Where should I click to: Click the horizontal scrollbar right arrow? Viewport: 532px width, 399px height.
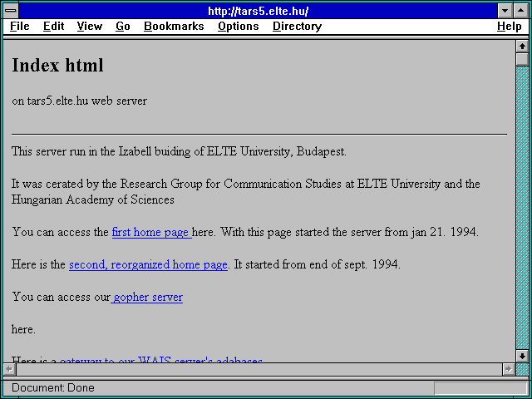(508, 369)
